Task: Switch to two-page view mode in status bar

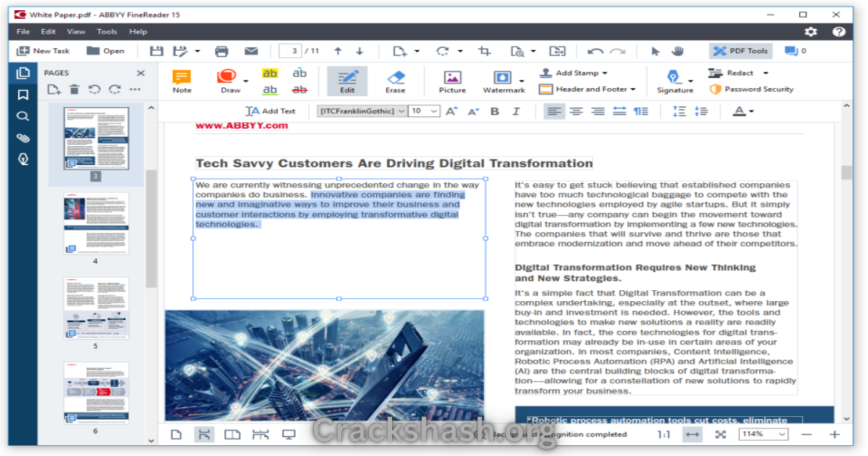Action: point(232,434)
